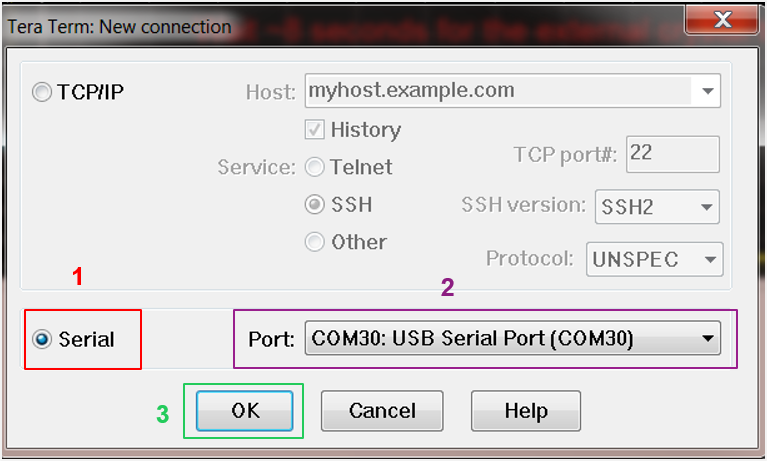Choose the Other service option
This screenshot has height=461, width=767.
[315, 242]
